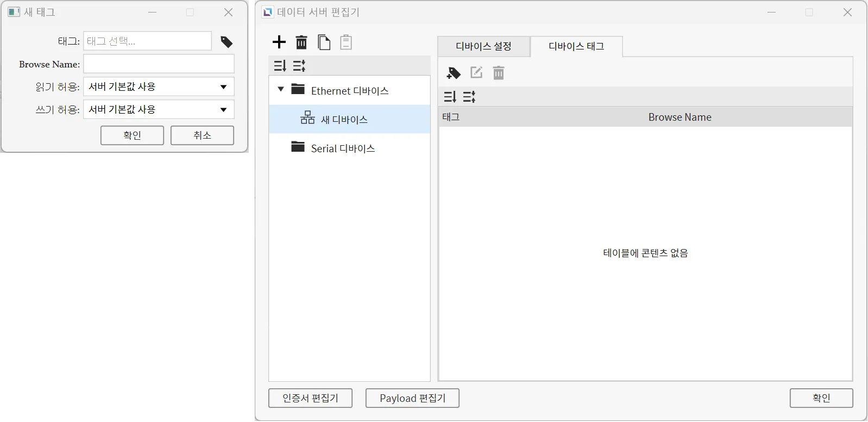Click the plus icon to add device
Image resolution: width=868 pixels, height=422 pixels.
click(x=279, y=42)
